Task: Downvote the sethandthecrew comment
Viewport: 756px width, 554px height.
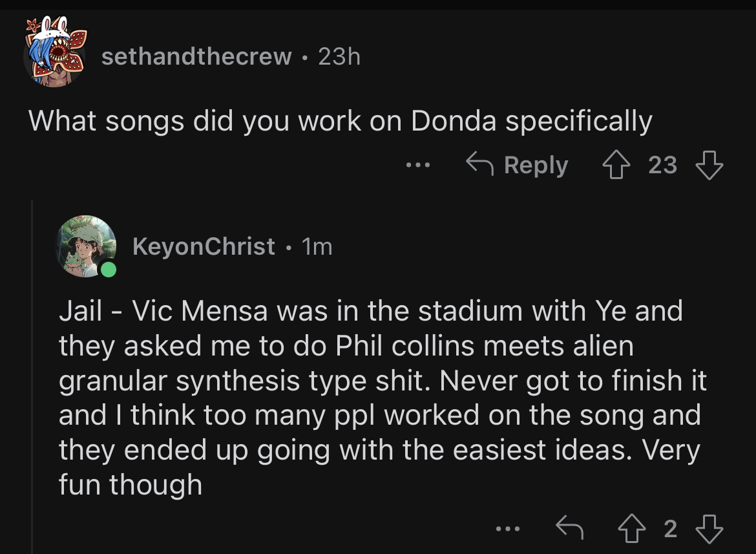Action: click(709, 165)
